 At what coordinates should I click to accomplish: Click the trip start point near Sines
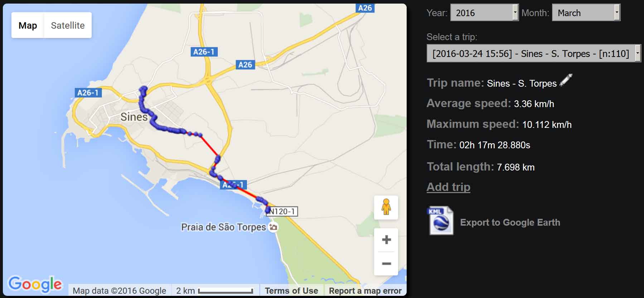pos(144,89)
